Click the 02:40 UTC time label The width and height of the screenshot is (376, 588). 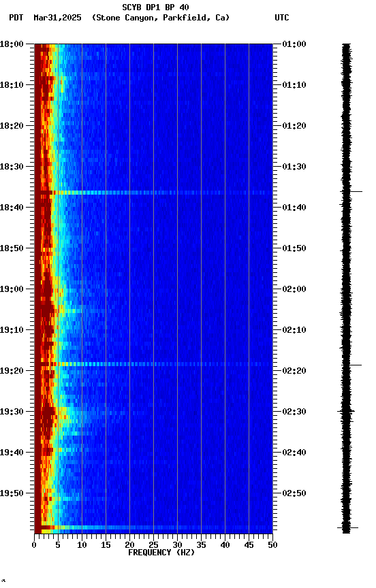click(x=294, y=453)
